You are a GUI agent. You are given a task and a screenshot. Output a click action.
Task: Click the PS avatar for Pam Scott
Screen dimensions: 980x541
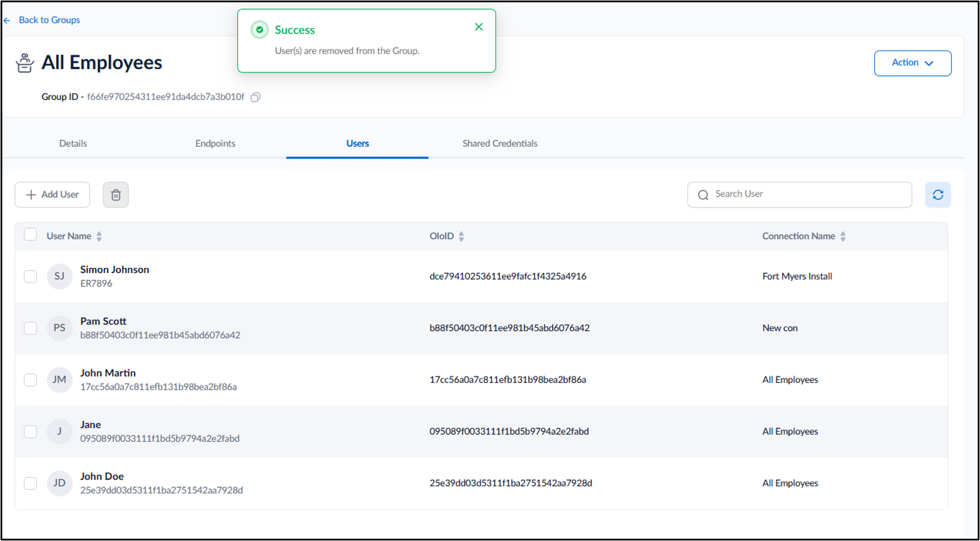pyautogui.click(x=59, y=328)
